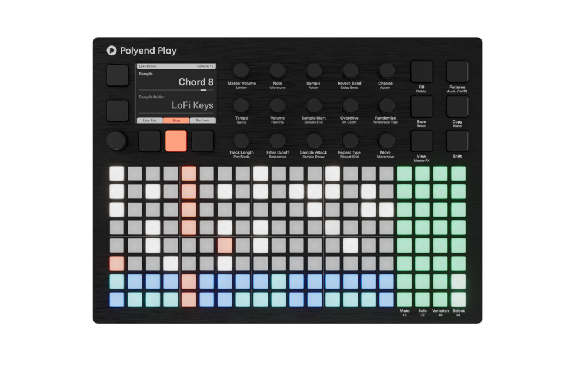Image resolution: width=588 pixels, height=368 pixels.
Task: Click the View / Master FX button
Action: tap(421, 141)
